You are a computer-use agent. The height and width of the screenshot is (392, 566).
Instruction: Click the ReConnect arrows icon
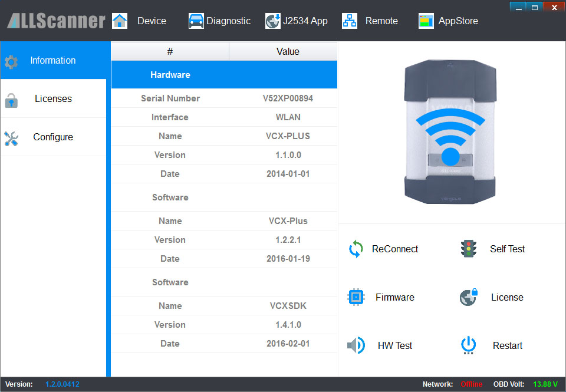[356, 249]
